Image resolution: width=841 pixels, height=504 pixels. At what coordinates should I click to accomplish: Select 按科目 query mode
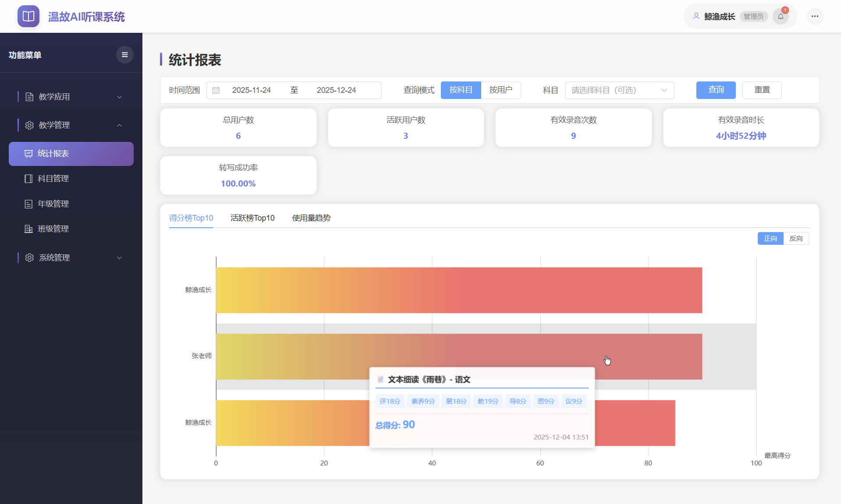[461, 90]
